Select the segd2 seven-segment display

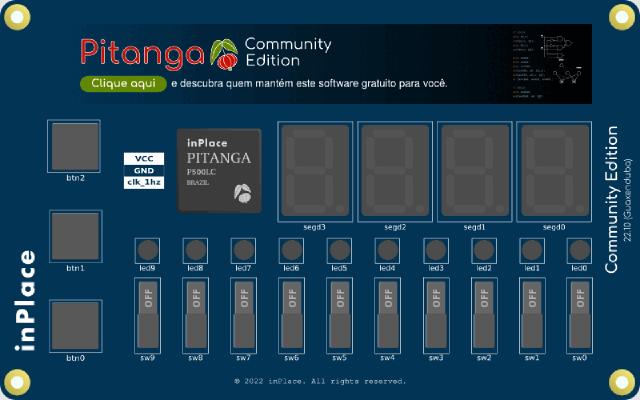click(x=395, y=172)
